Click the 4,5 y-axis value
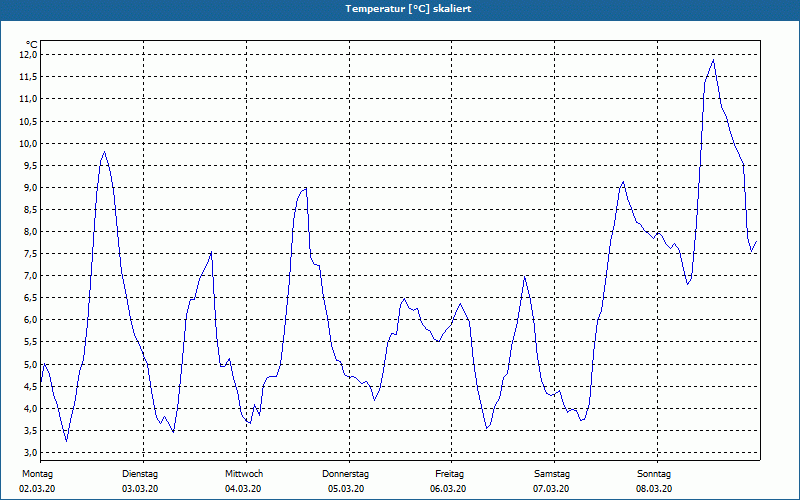This screenshot has height=500, width=800. pyautogui.click(x=30, y=386)
